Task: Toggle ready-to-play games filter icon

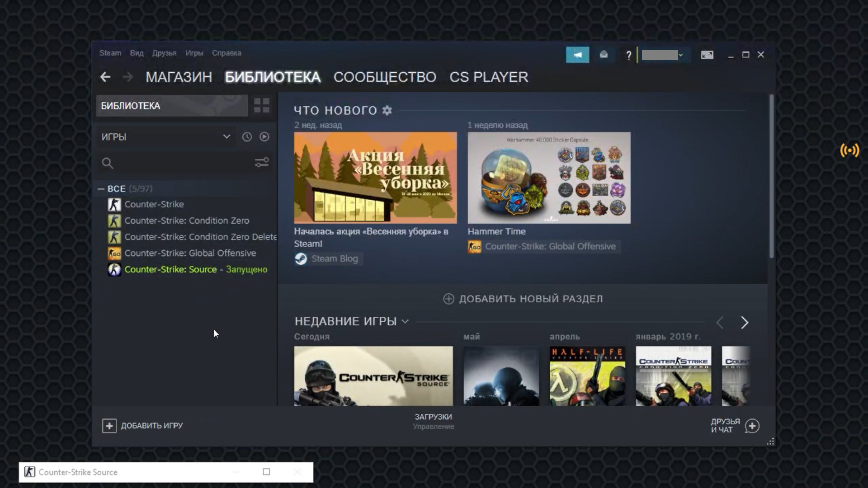Action: pos(264,137)
